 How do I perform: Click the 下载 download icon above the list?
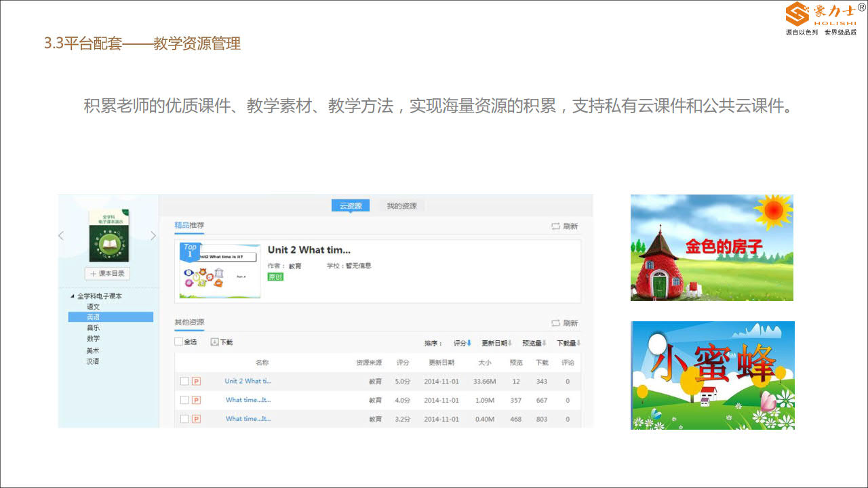tap(214, 342)
